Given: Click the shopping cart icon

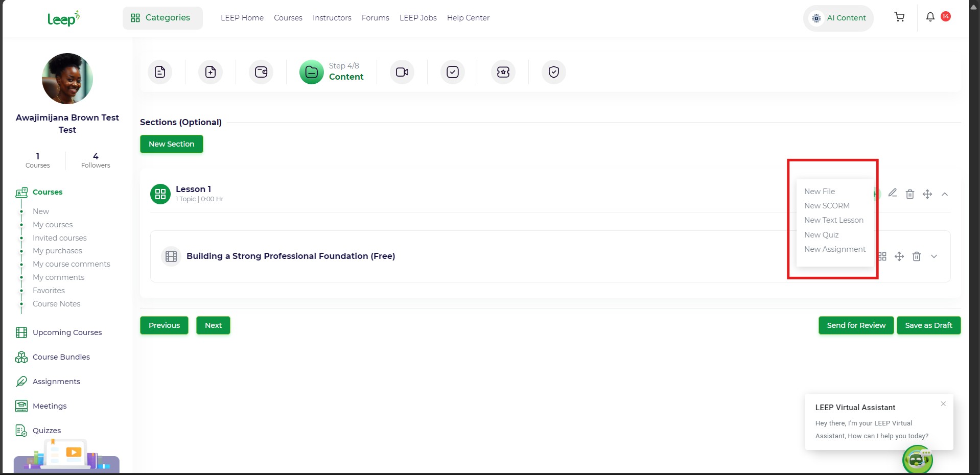Looking at the screenshot, I should click(x=899, y=17).
